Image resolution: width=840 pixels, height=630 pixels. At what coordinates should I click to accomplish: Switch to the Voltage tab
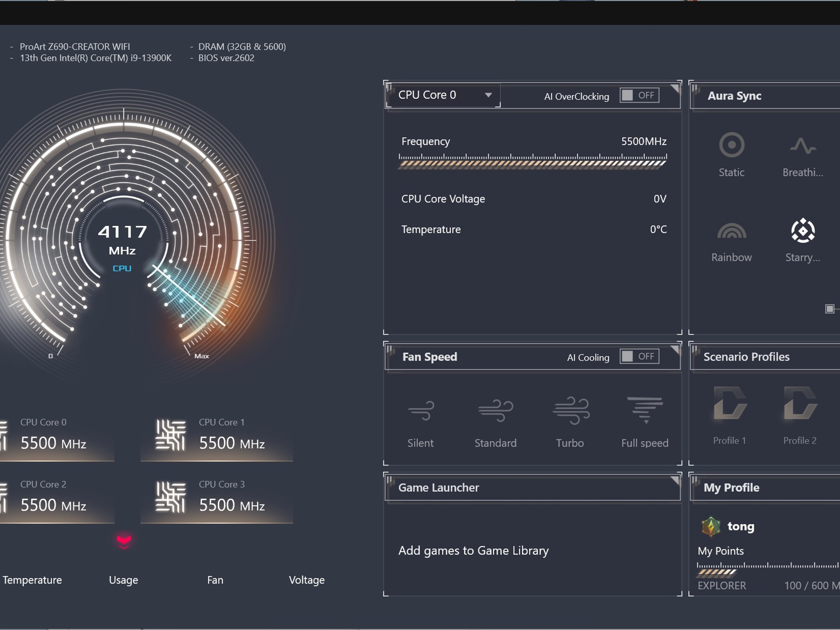point(307,580)
